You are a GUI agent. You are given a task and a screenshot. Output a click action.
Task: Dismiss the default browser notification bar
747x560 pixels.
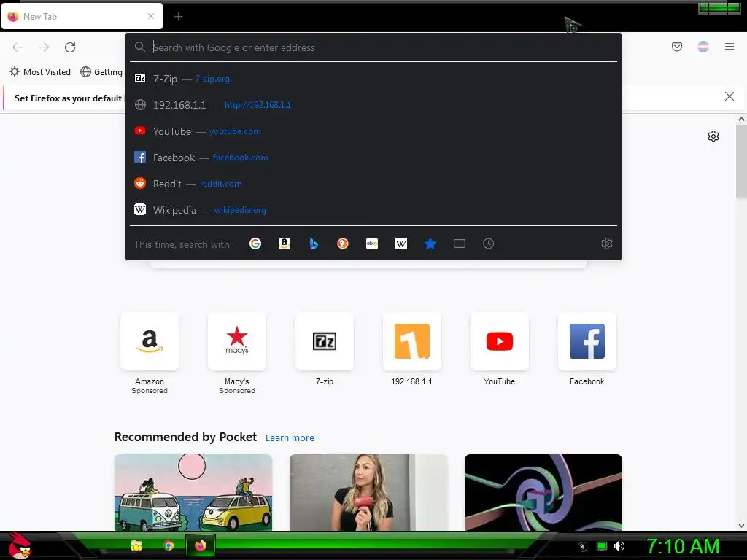729,97
